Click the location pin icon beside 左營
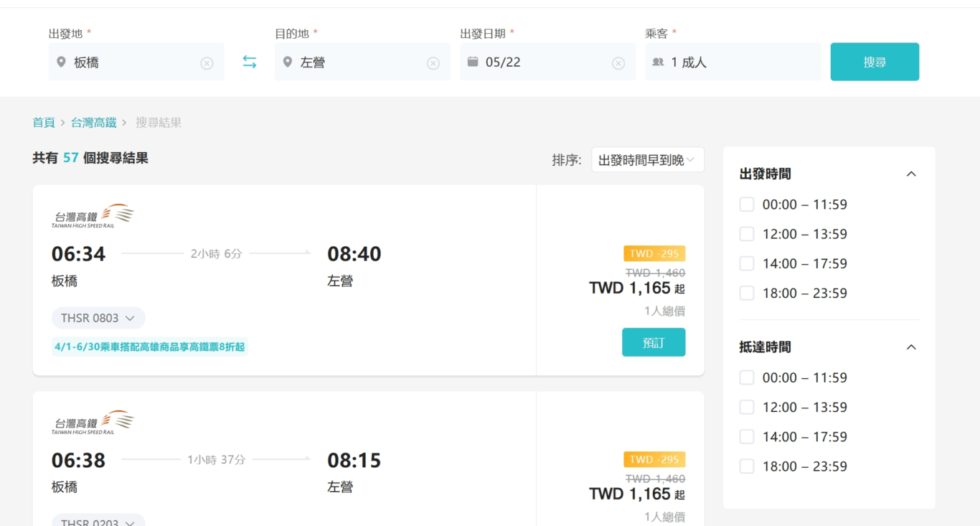The height and width of the screenshot is (526, 980). [x=288, y=62]
